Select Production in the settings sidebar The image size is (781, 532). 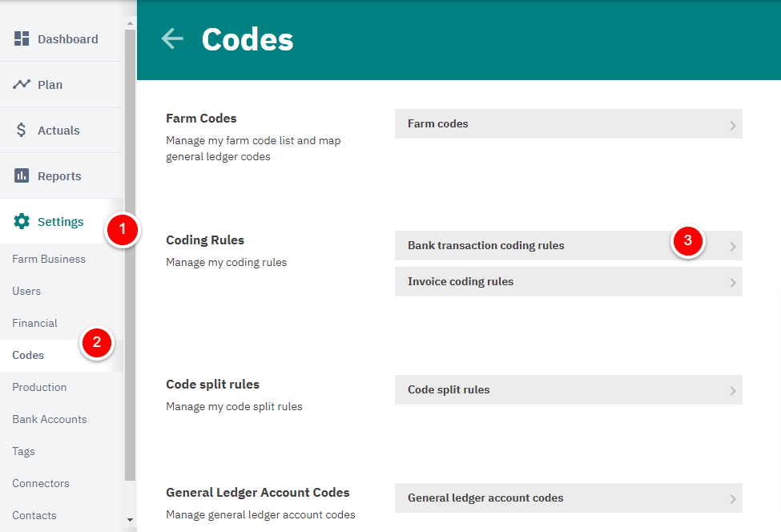click(x=39, y=387)
